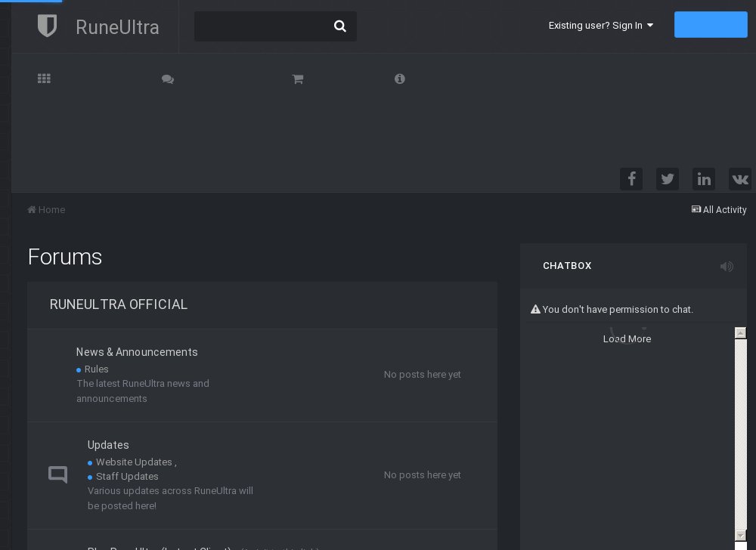Open the RuneUltra shield logo

pyautogui.click(x=47, y=26)
